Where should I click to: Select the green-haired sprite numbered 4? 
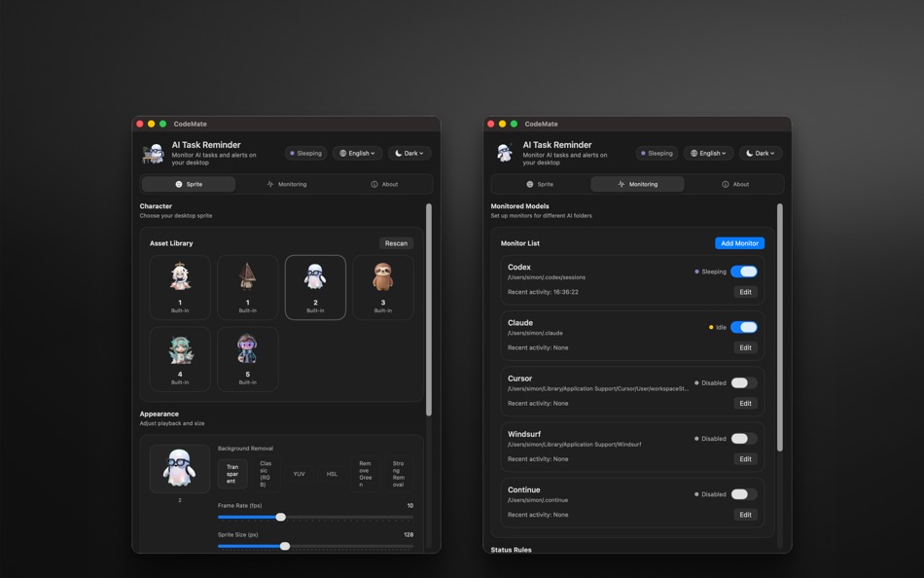[x=180, y=359]
